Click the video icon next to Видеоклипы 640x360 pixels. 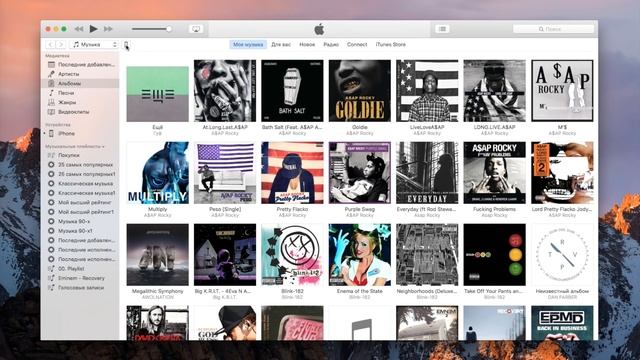(51, 112)
